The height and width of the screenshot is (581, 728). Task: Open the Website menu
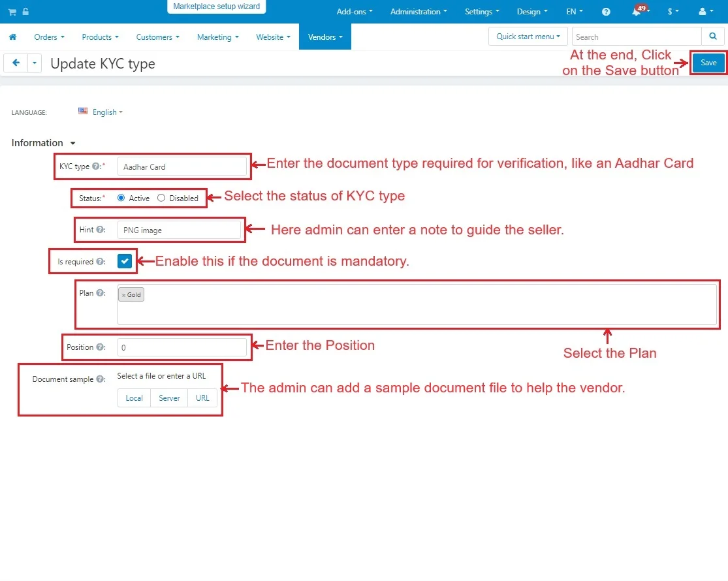coord(273,37)
